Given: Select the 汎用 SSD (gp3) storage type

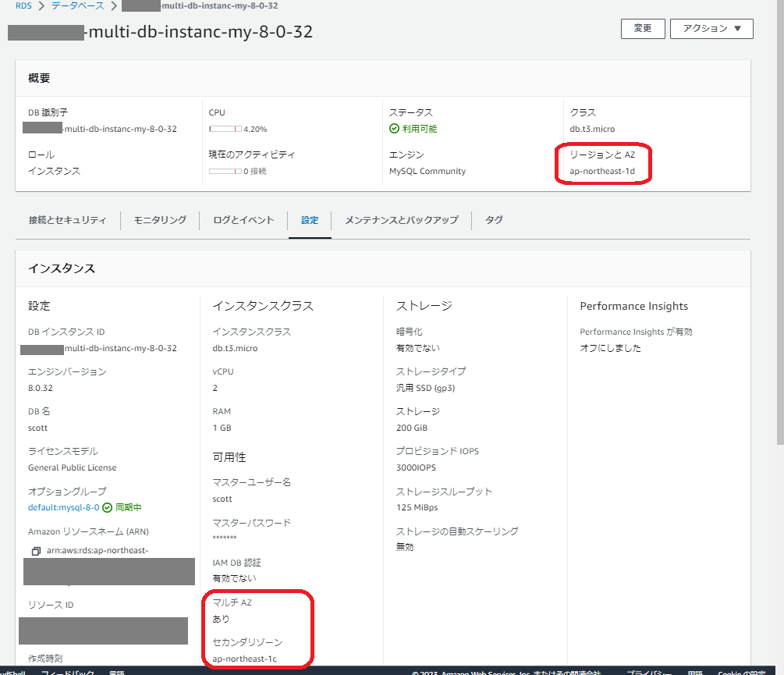Looking at the screenshot, I should [425, 388].
